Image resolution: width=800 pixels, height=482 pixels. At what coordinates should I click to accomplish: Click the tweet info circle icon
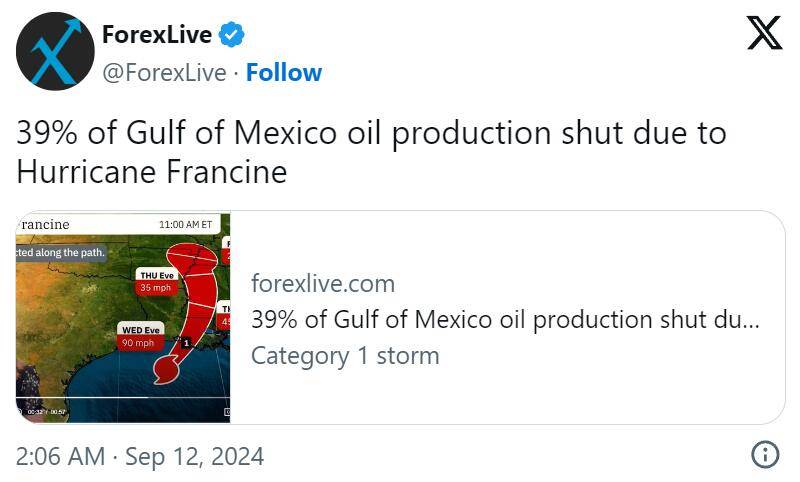pos(765,454)
